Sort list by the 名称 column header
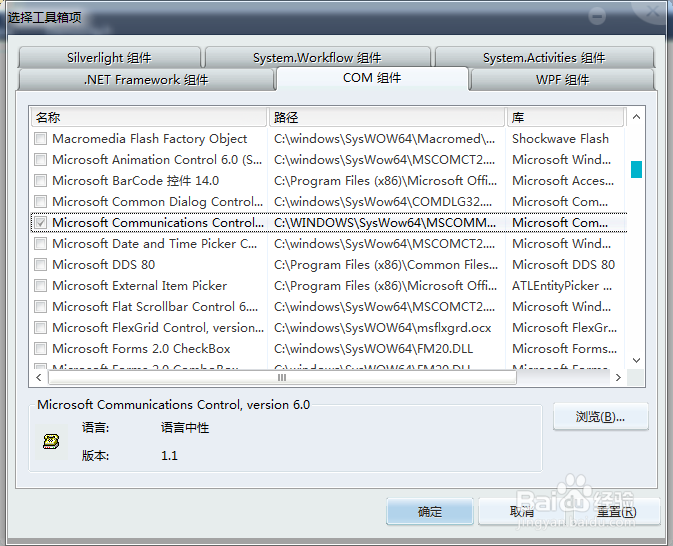Image resolution: width=673 pixels, height=546 pixels. 149,117
